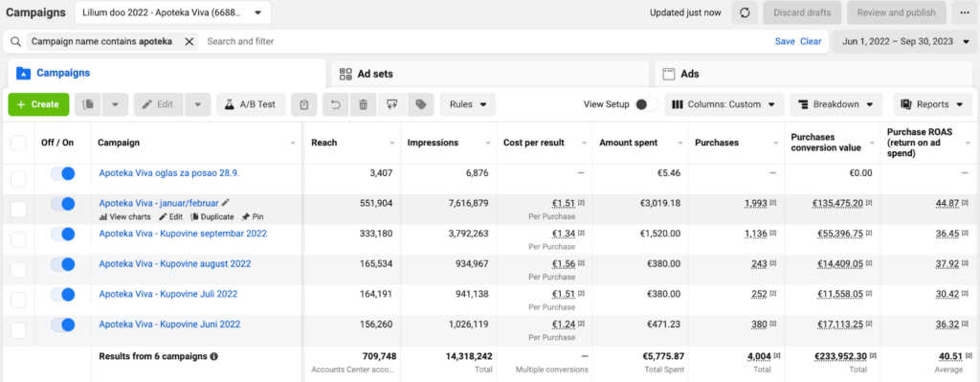980x382 pixels.
Task: Expand the Breakdown dropdown
Action: coord(836,104)
